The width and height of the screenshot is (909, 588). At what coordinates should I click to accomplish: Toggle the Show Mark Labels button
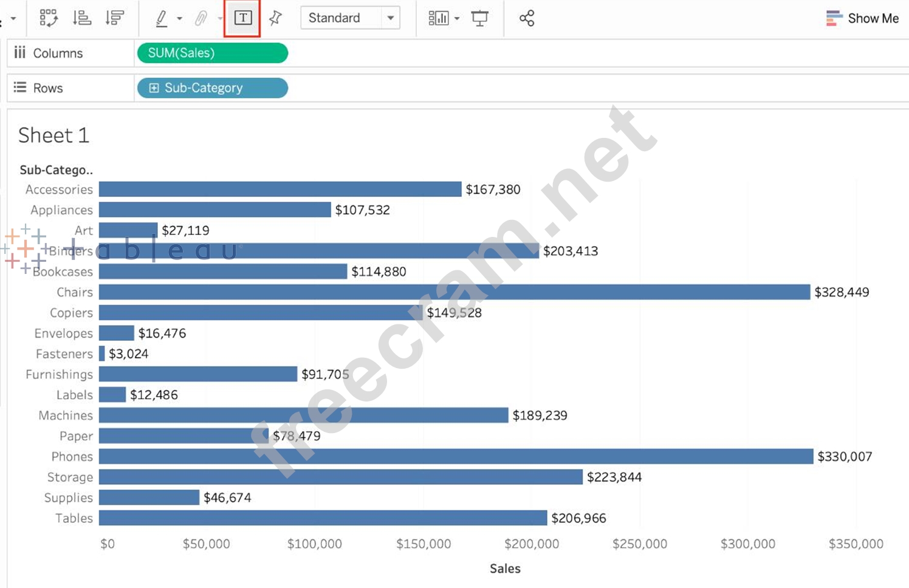(242, 18)
